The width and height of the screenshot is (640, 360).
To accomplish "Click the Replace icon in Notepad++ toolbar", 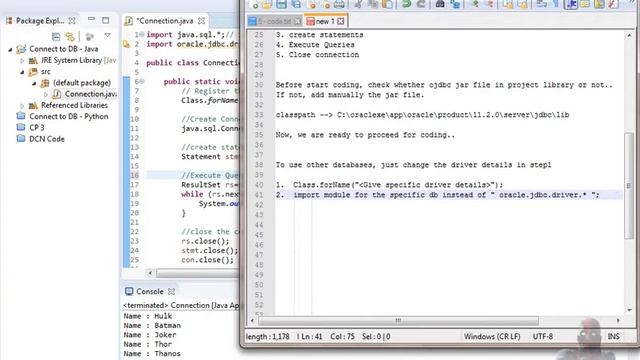I will [455, 4].
